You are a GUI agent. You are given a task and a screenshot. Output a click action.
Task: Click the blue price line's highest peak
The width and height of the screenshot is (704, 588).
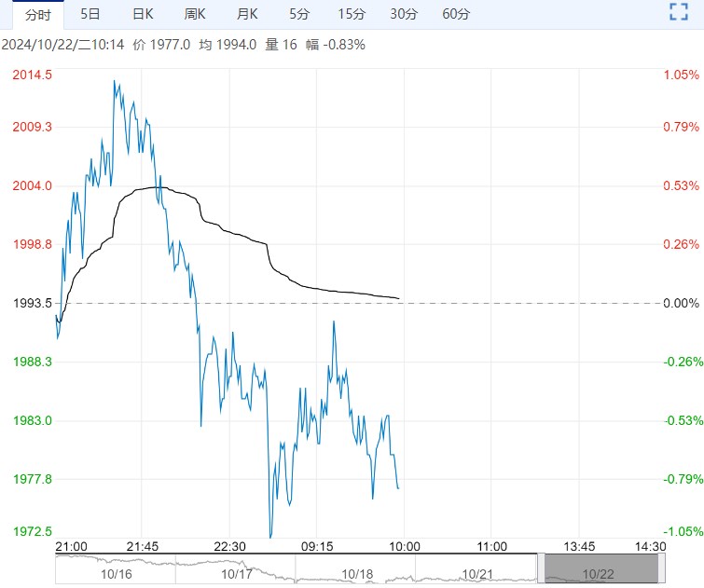click(x=115, y=81)
